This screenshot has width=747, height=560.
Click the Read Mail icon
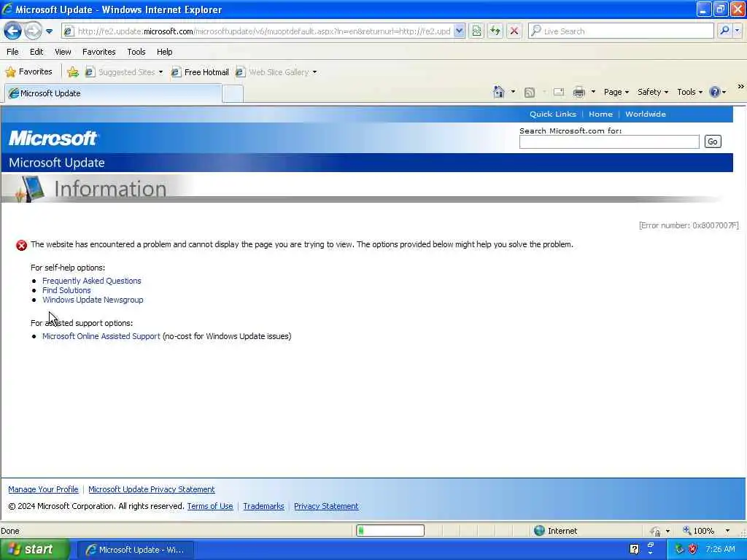[558, 92]
